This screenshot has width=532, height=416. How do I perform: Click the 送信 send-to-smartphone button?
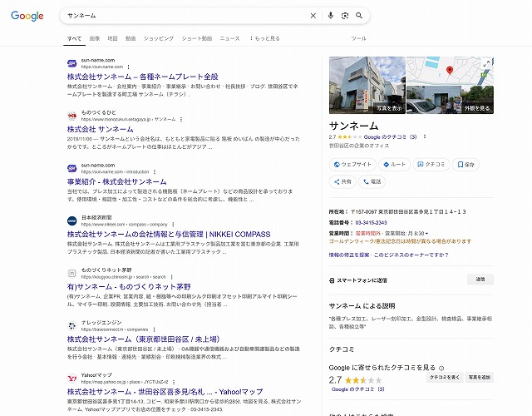coord(480,280)
